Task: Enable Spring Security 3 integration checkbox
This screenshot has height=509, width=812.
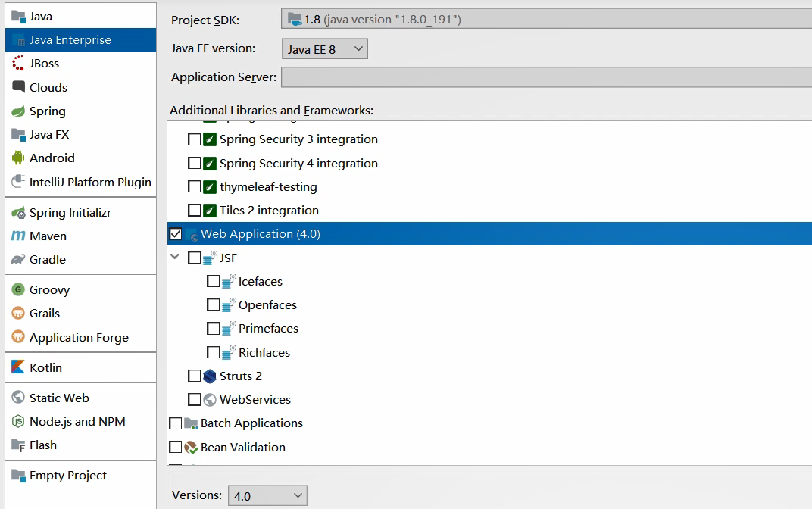Action: tap(194, 139)
